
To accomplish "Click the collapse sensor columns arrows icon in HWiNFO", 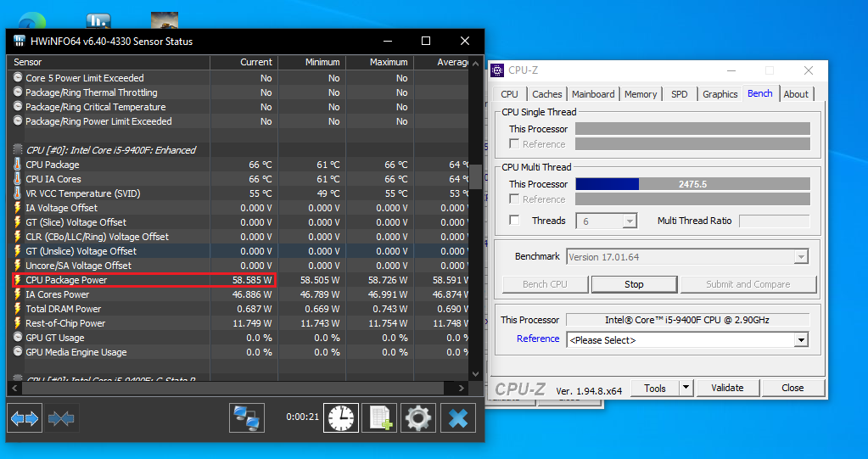I will tap(61, 418).
